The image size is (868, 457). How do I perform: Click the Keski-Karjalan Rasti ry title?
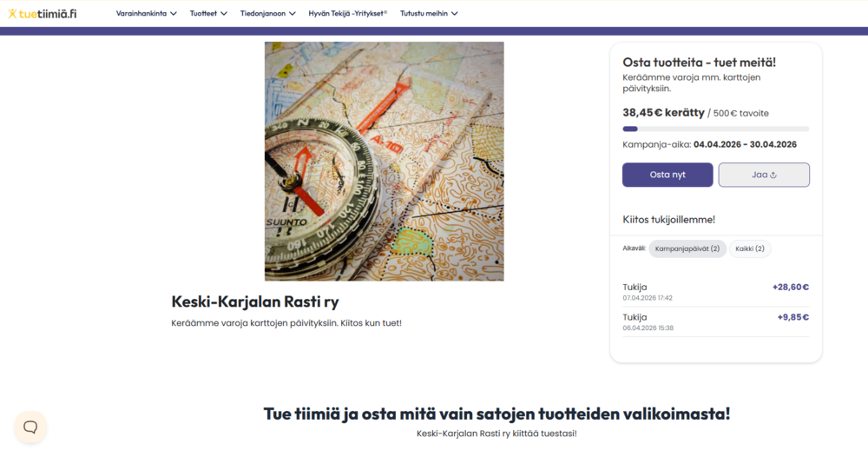pos(255,302)
